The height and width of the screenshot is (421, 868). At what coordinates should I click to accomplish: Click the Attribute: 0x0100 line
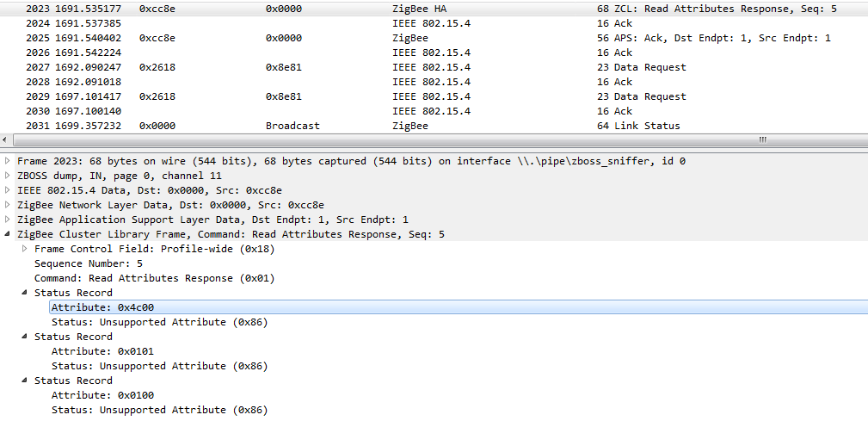point(102,395)
